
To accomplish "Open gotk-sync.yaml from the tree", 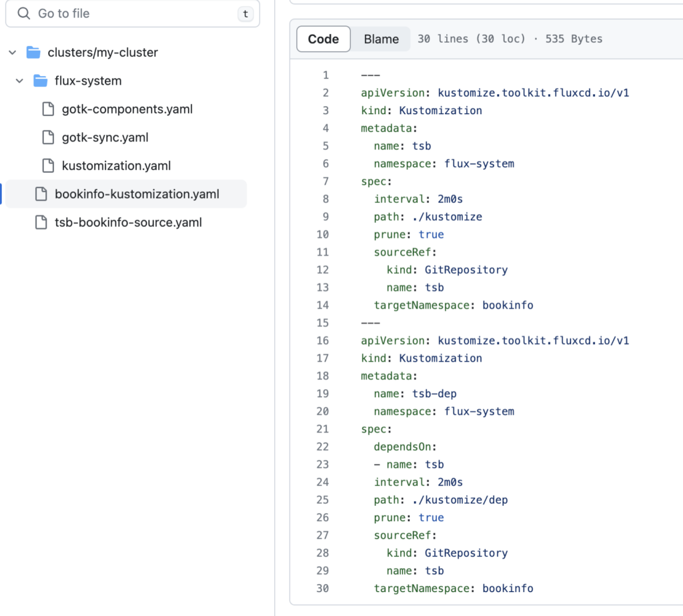I will point(105,137).
